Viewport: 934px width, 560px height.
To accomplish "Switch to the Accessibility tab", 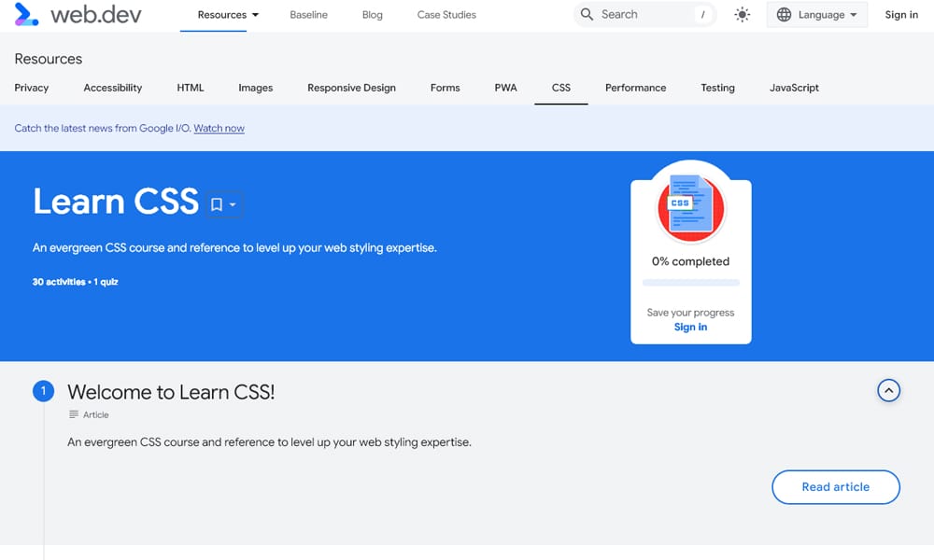I will (x=113, y=88).
